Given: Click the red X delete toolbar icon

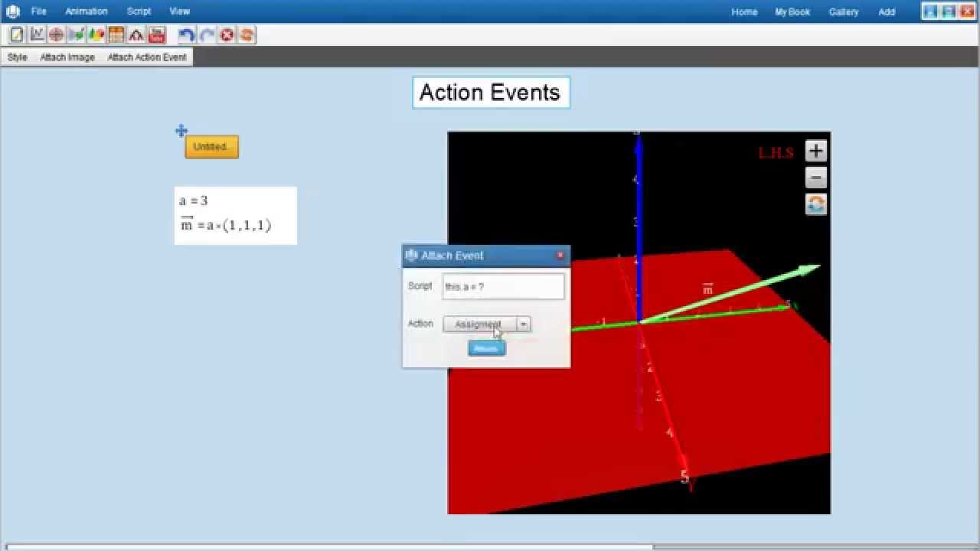Looking at the screenshot, I should click(x=227, y=34).
